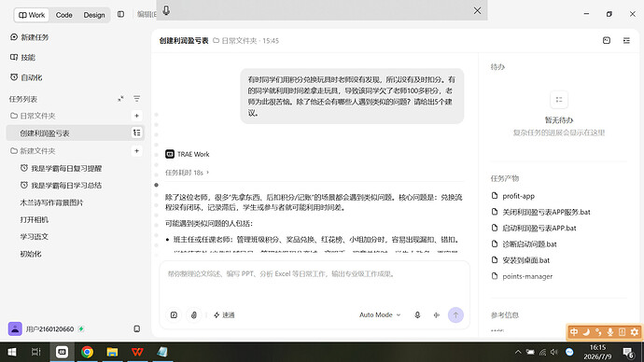Toggle the right side panel list icon
644x362 pixels.
point(626,40)
